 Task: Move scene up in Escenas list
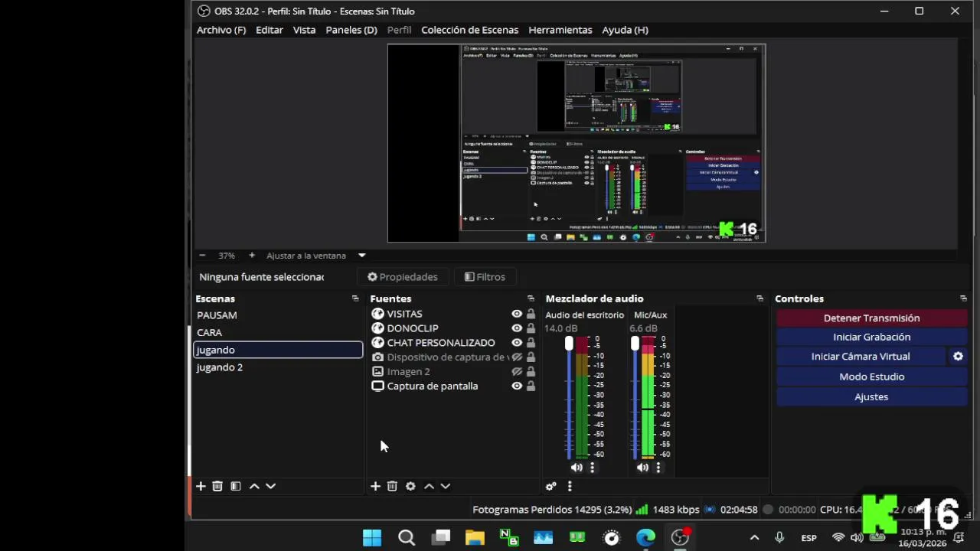(x=254, y=486)
